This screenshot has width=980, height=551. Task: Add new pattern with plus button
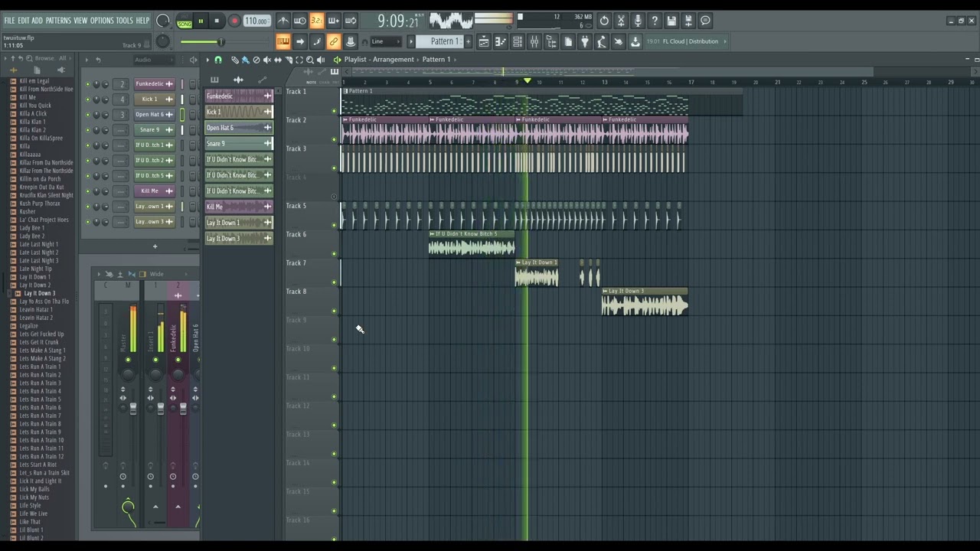[469, 41]
